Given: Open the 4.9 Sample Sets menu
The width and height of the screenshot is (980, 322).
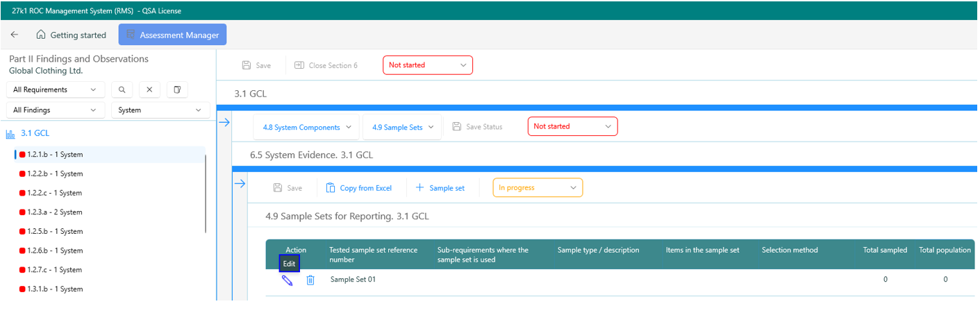Looking at the screenshot, I should coord(402,127).
